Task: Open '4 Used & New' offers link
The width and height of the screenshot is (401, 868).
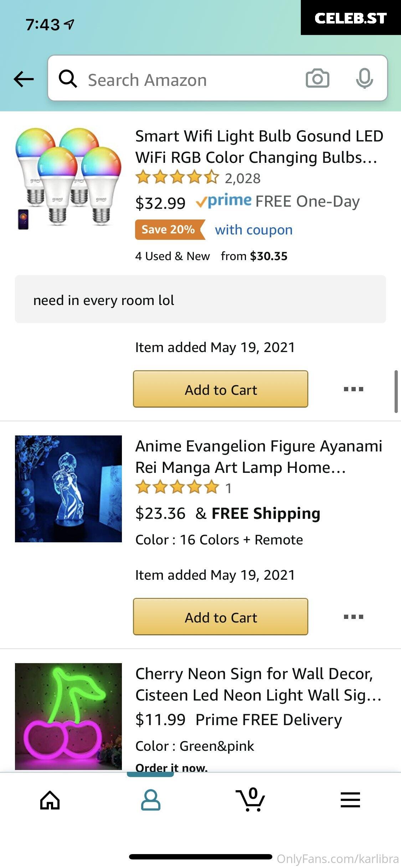Action: click(x=173, y=256)
